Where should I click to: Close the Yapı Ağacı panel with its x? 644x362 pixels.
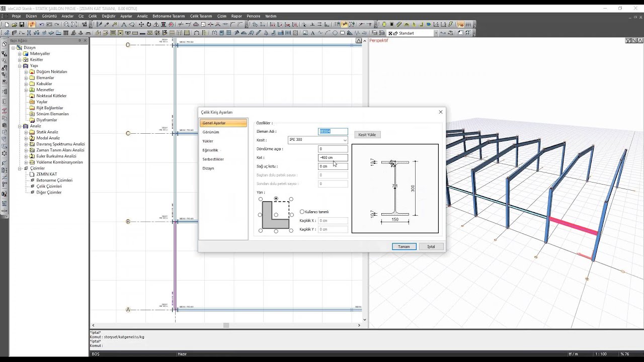click(x=86, y=40)
